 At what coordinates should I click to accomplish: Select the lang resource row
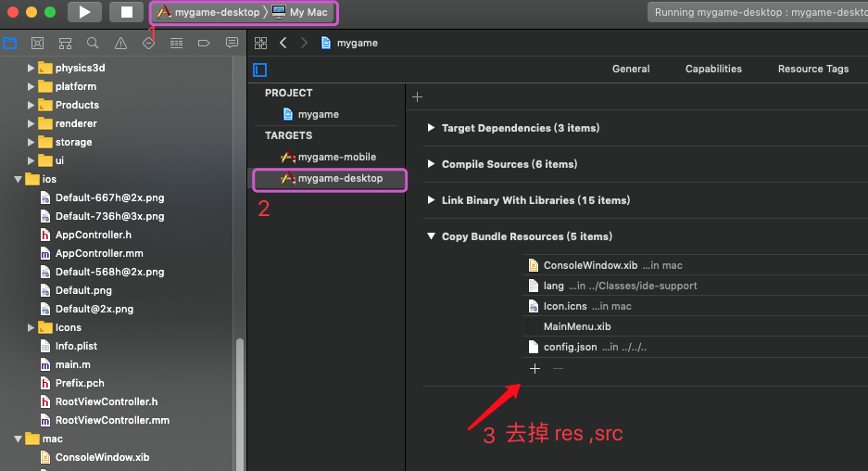[696, 286]
